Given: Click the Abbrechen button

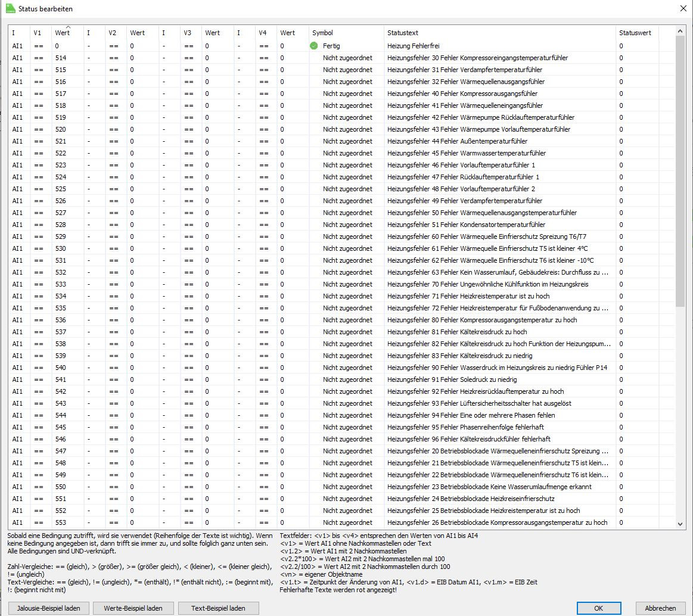Looking at the screenshot, I should [660, 608].
